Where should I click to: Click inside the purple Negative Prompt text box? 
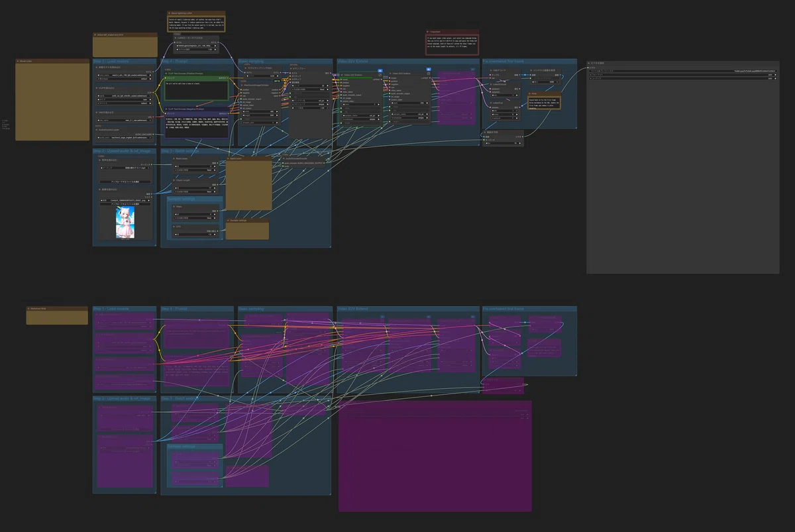pyautogui.click(x=197, y=127)
